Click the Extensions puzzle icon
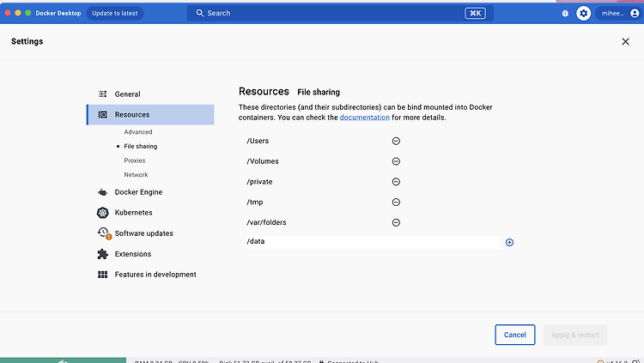The width and height of the screenshot is (644, 363). click(103, 254)
